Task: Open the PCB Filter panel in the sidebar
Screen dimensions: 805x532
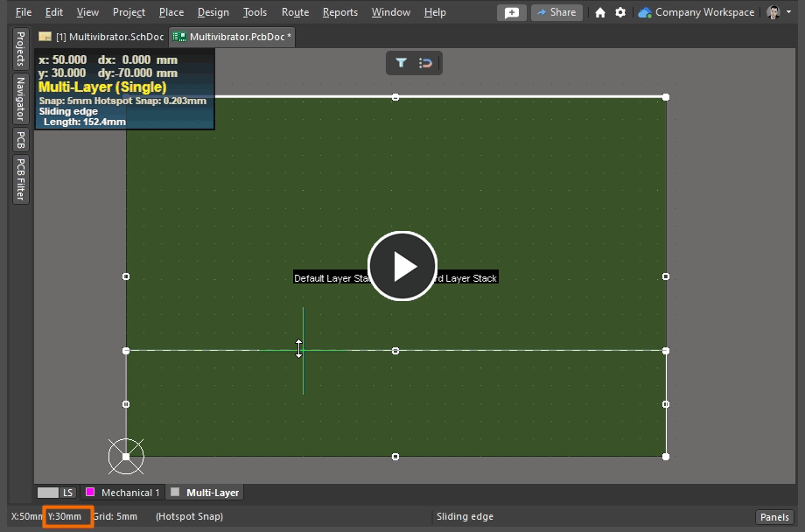Action: click(19, 181)
